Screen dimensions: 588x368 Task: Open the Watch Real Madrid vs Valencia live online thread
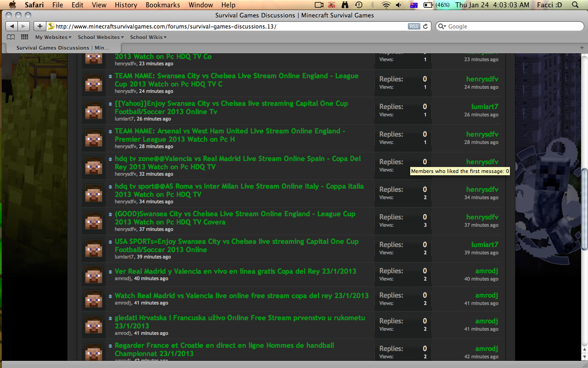tap(242, 295)
